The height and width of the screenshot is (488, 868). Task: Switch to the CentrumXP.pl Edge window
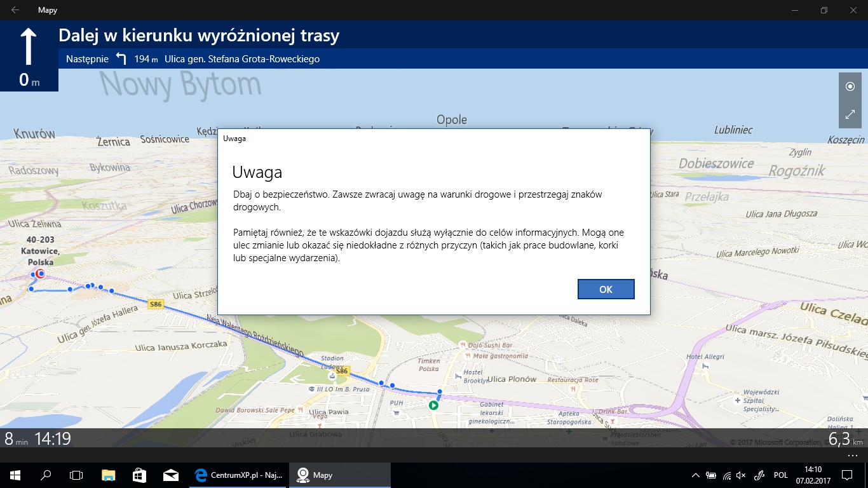pyautogui.click(x=239, y=475)
